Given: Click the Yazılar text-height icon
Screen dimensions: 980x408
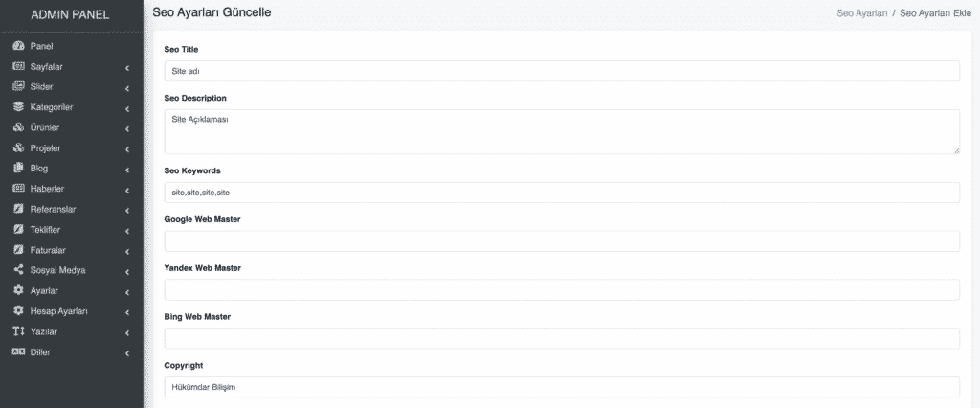Looking at the screenshot, I should pyautogui.click(x=18, y=331).
